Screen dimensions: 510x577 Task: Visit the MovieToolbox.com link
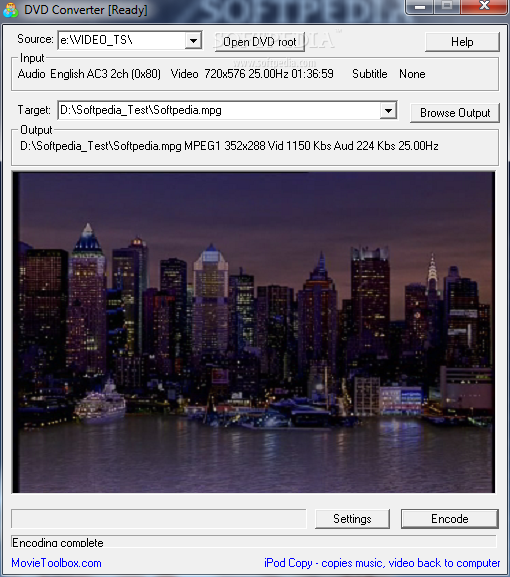(x=56, y=563)
